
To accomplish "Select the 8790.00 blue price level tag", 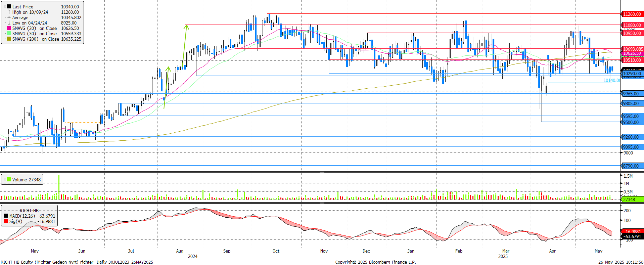I will [633, 166].
